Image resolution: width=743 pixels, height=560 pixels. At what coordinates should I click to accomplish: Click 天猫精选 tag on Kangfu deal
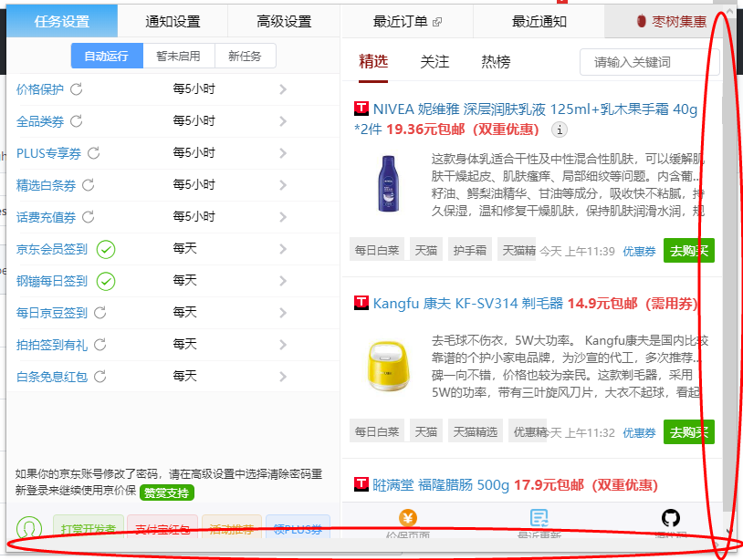(476, 431)
